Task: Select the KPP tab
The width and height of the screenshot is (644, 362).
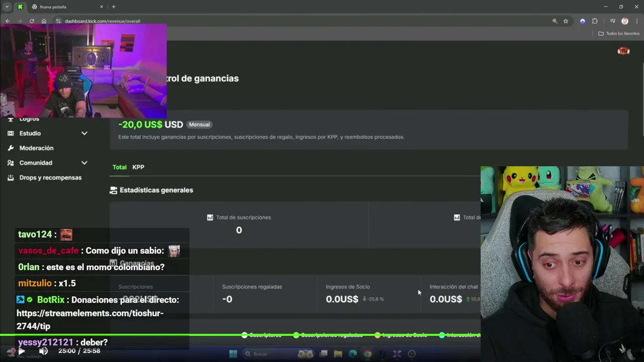Action: [x=138, y=167]
